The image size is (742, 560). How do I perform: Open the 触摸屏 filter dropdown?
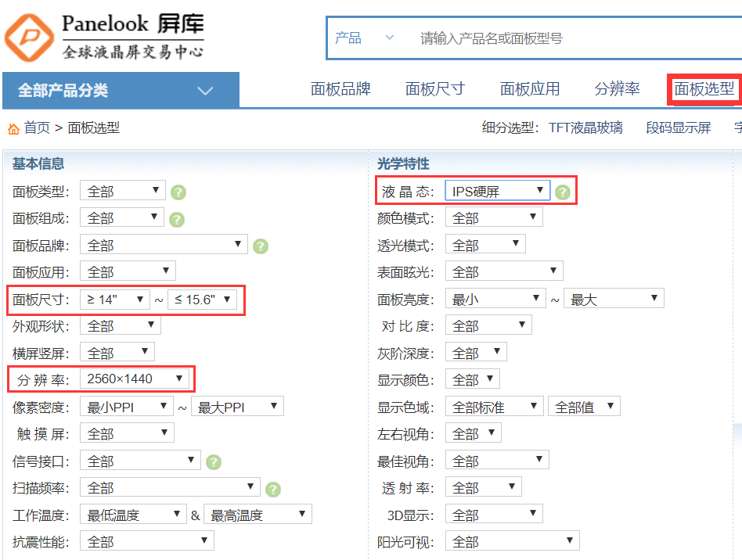[x=127, y=433]
